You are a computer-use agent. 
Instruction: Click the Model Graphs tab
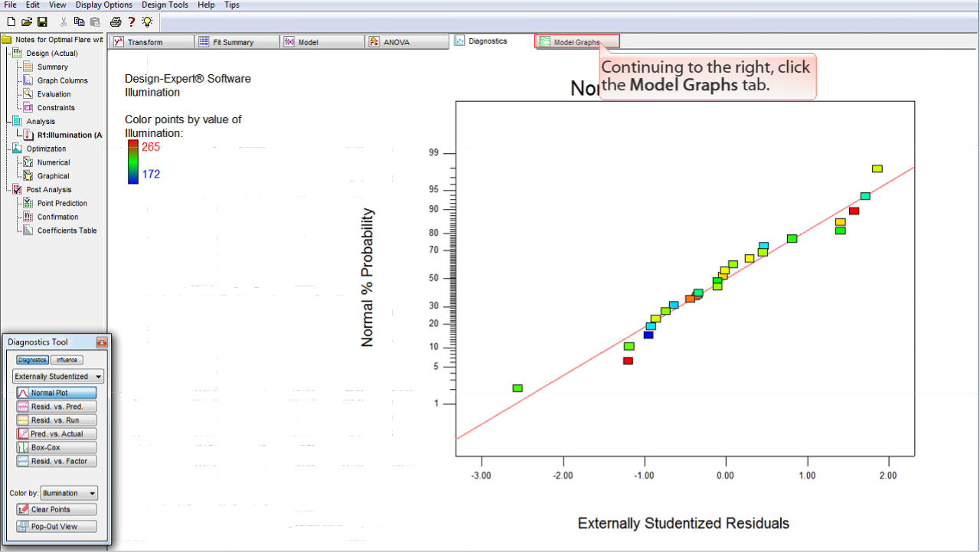pos(577,42)
